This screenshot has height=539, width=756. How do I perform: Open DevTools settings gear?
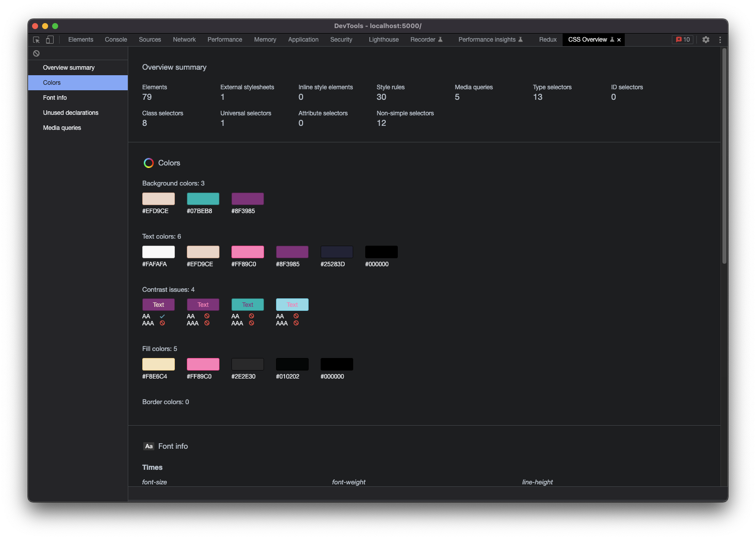(x=706, y=39)
